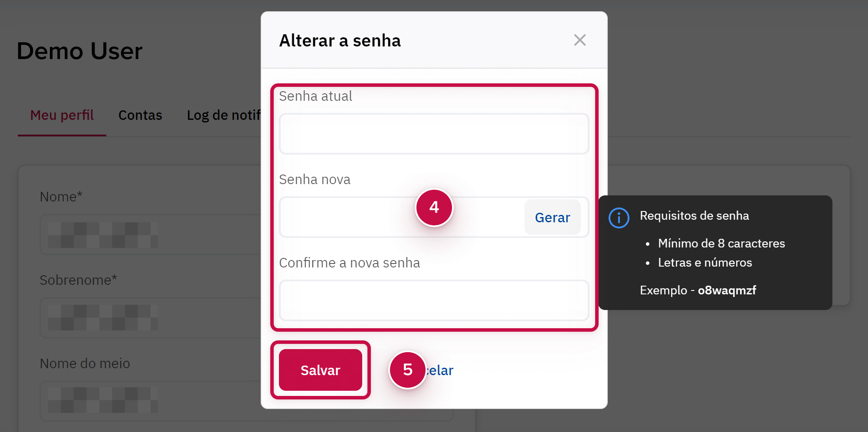Click the password requirements info icon
Screen dimensions: 868x432
click(x=619, y=218)
